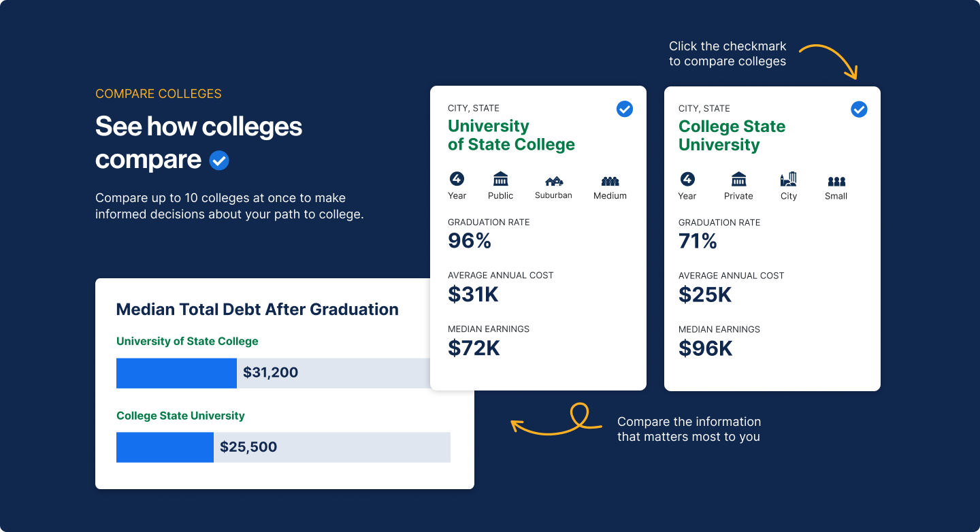Screen dimensions: 980x532
Task: Click the $25,500 debt bar
Action: [165, 447]
